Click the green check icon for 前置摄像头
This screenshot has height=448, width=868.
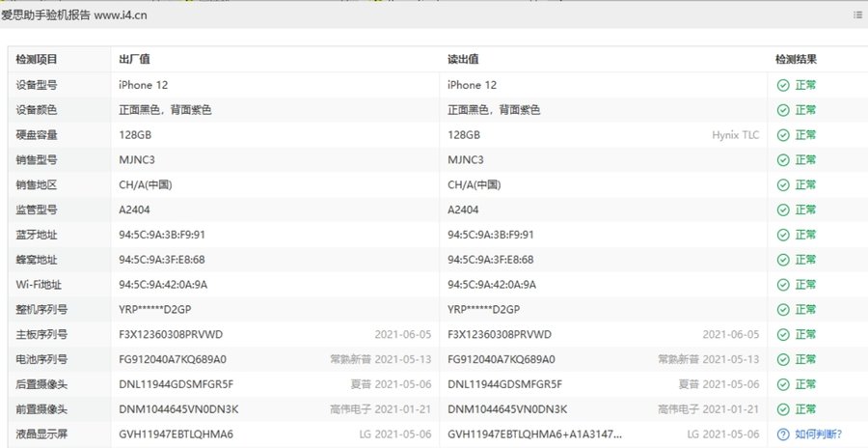click(783, 409)
